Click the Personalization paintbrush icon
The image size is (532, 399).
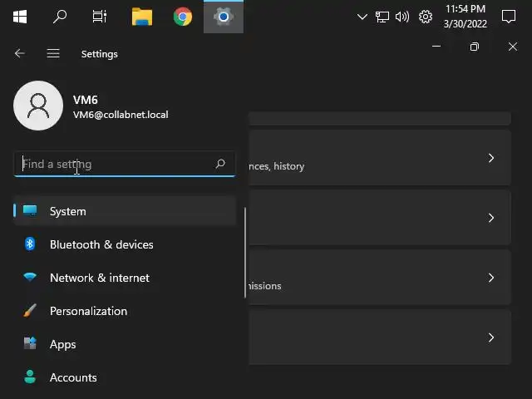tap(30, 311)
